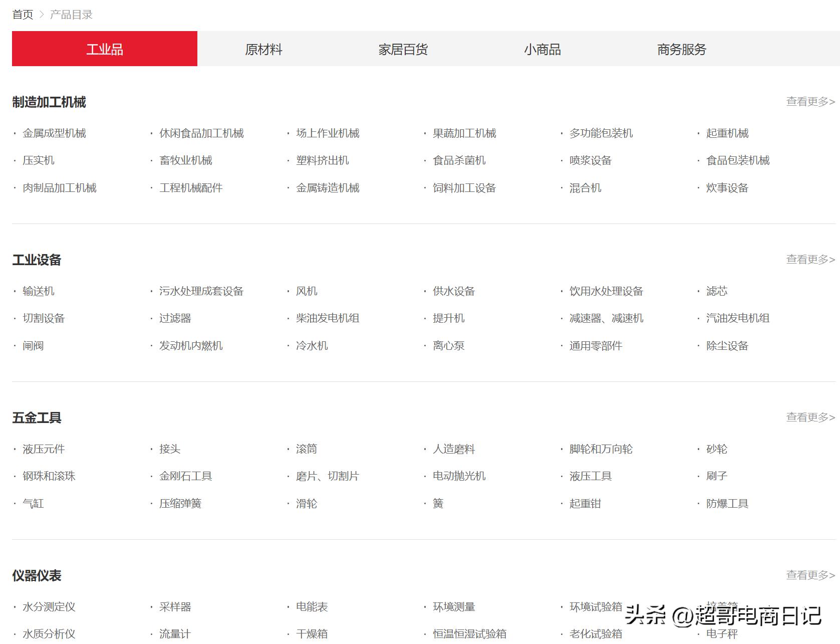Open the 家居百货 category tab
The width and height of the screenshot is (840, 644).
point(404,49)
